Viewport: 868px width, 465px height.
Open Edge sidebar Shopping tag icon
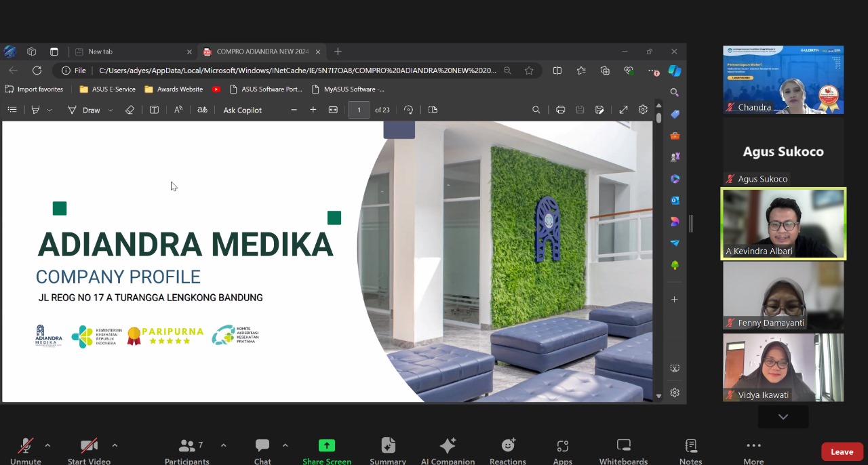pos(675,114)
